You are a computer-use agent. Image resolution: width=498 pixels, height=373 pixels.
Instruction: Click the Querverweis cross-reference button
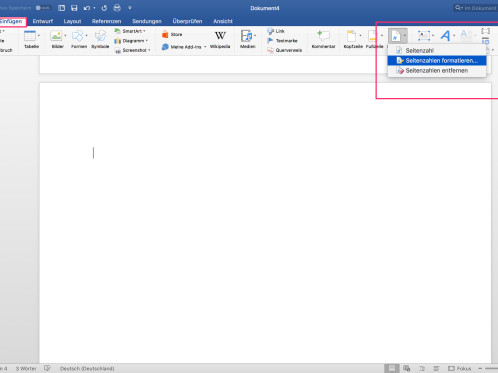tap(284, 50)
